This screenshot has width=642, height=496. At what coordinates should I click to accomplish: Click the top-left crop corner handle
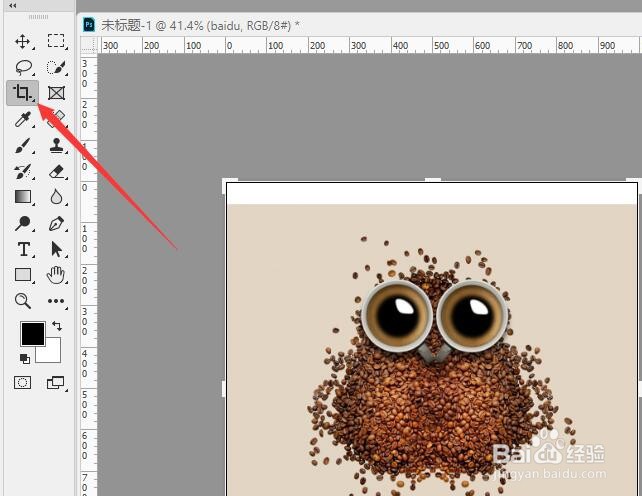pyautogui.click(x=228, y=183)
